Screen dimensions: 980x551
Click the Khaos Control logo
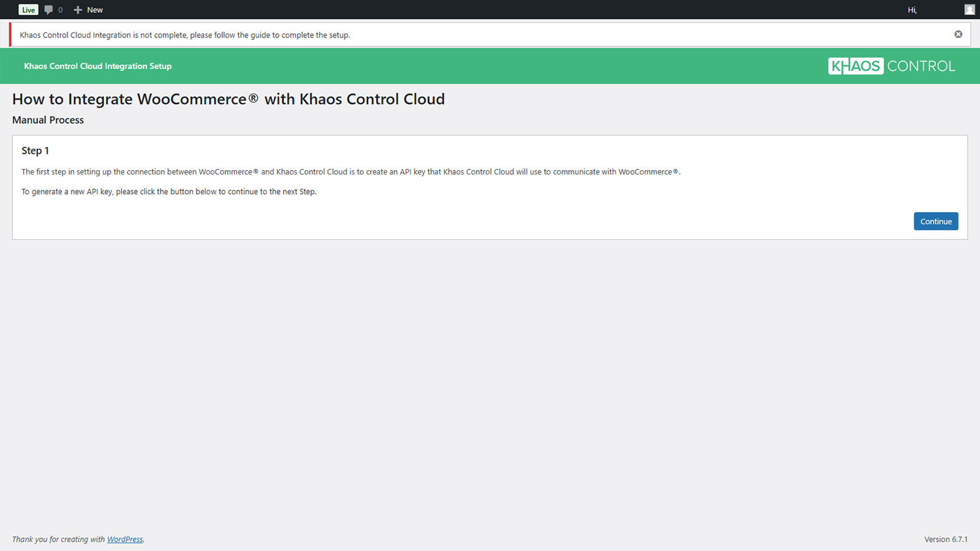(891, 66)
